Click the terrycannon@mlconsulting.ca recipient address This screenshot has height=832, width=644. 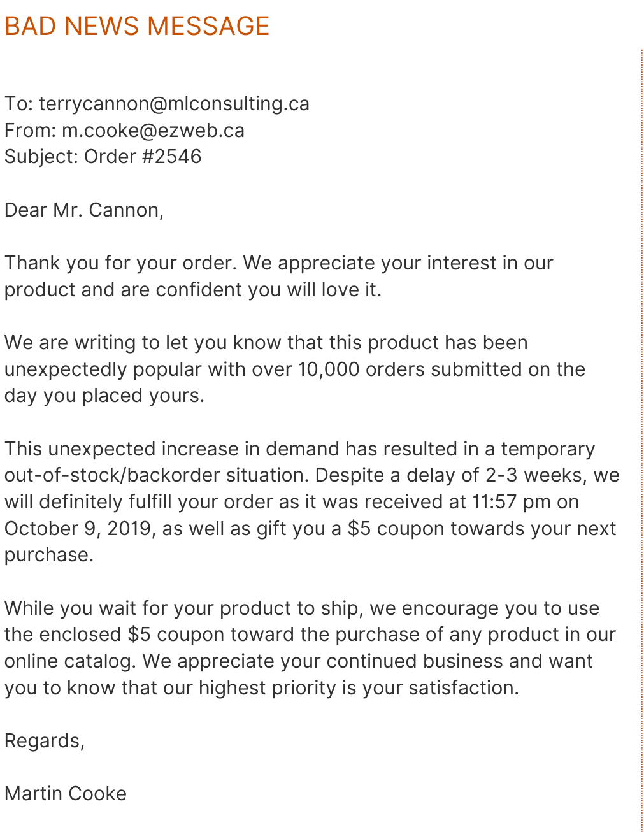(174, 104)
